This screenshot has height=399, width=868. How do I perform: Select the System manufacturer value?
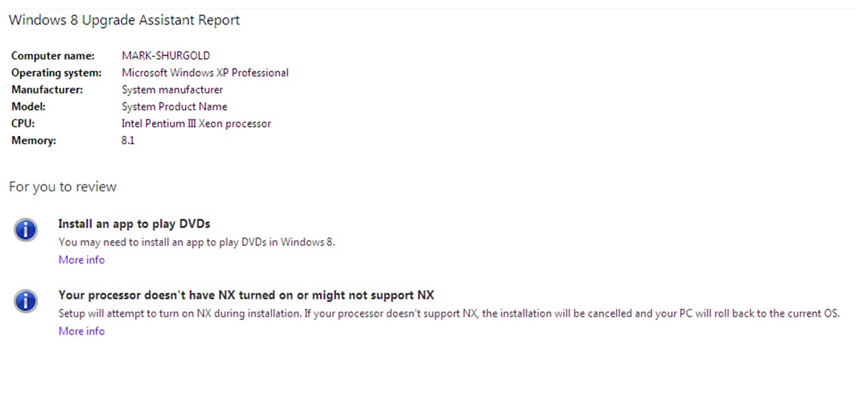click(x=173, y=89)
